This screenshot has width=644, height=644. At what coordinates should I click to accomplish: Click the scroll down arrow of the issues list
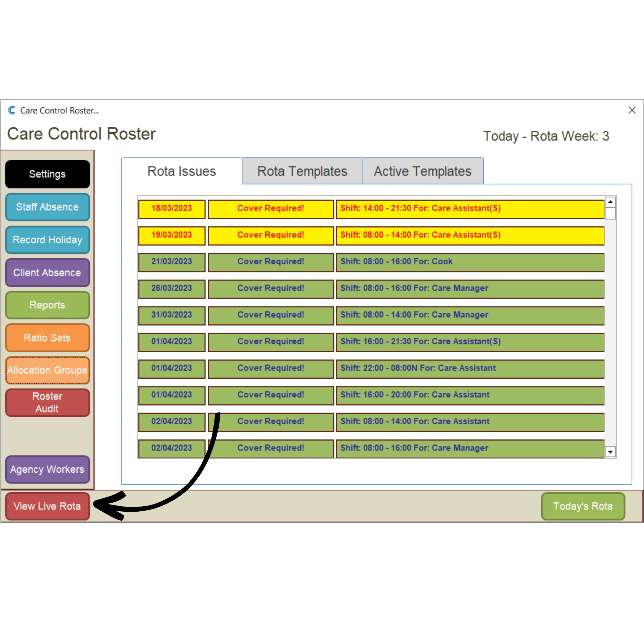610,452
